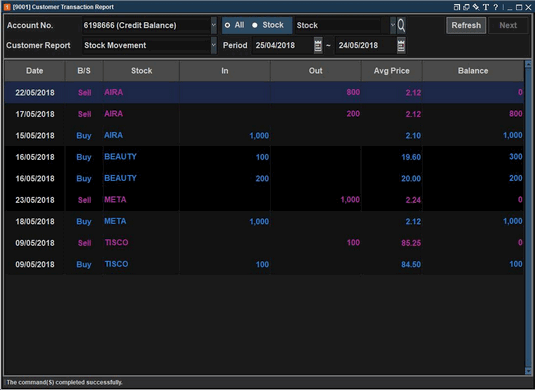Expand the Stock symbol dropdown arrow
Image resolution: width=535 pixels, height=390 pixels.
[393, 25]
